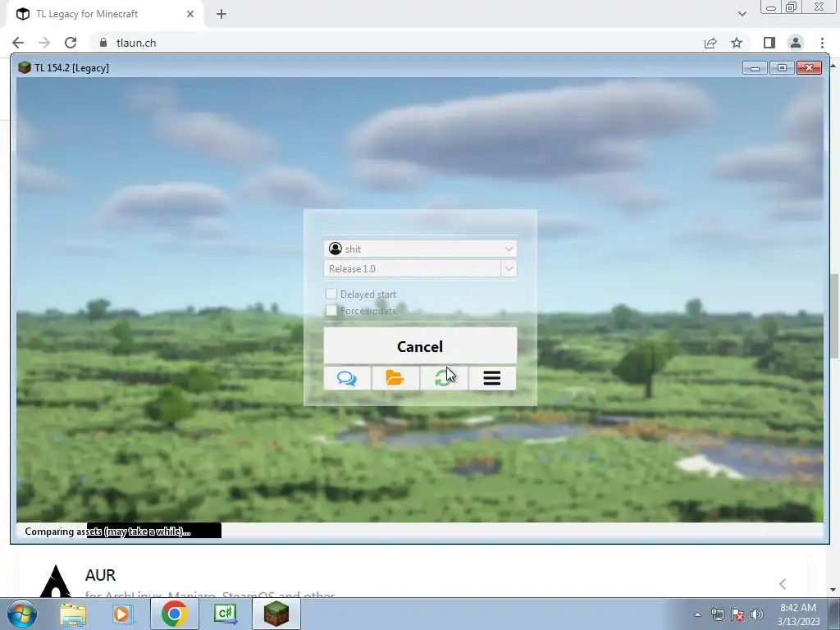Select the TL Legacy for Minecraft tab
Image resolution: width=840 pixels, height=630 pixels.
105,14
